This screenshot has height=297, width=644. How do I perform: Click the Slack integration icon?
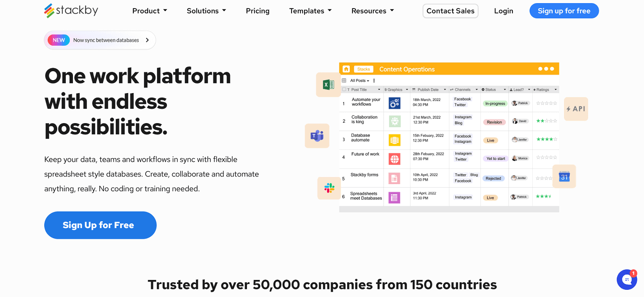pyautogui.click(x=329, y=188)
